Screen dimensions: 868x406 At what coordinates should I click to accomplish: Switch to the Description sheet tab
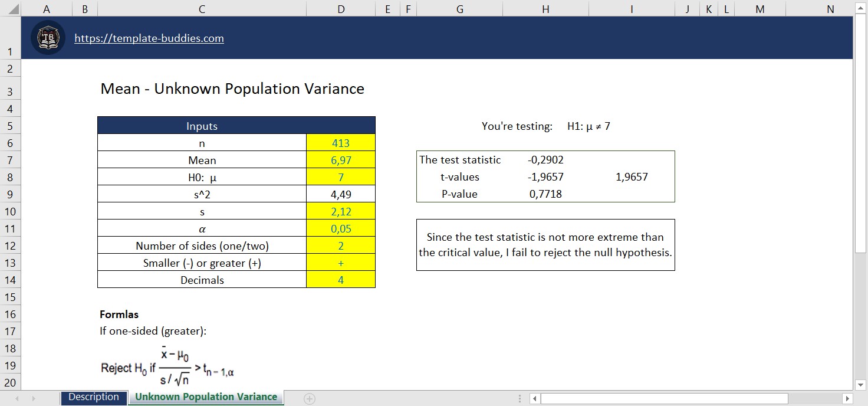click(x=94, y=397)
